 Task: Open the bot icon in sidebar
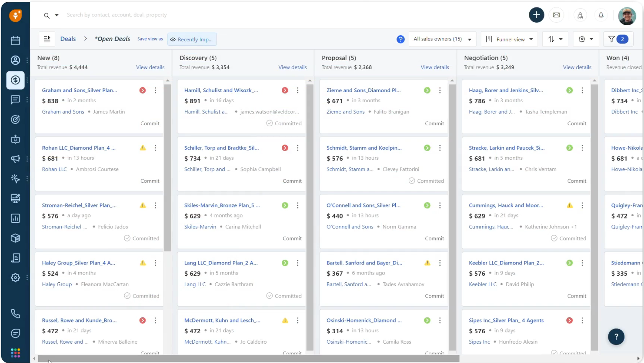15,139
